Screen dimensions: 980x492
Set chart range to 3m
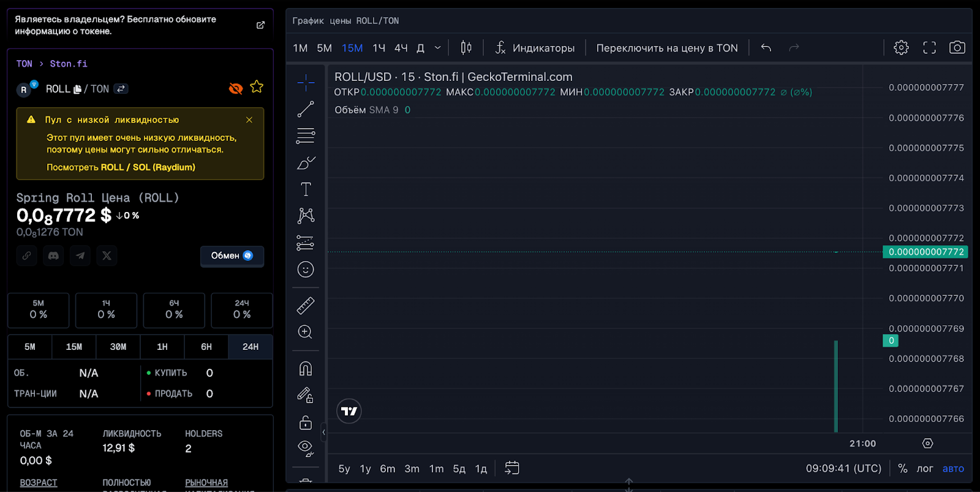pyautogui.click(x=412, y=469)
